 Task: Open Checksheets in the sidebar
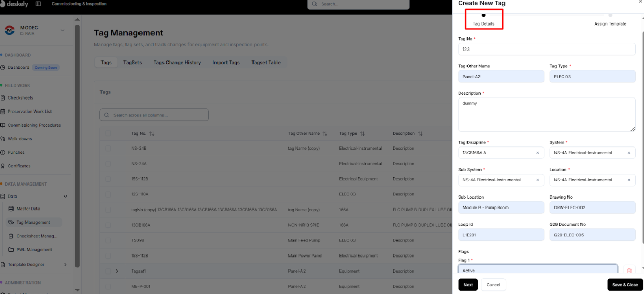(x=20, y=98)
